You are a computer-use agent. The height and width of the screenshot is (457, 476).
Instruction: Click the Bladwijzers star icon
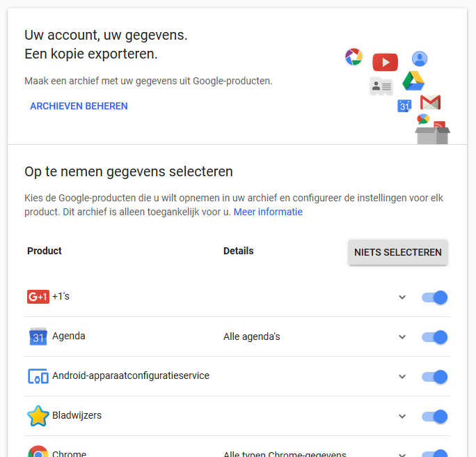pos(38,416)
